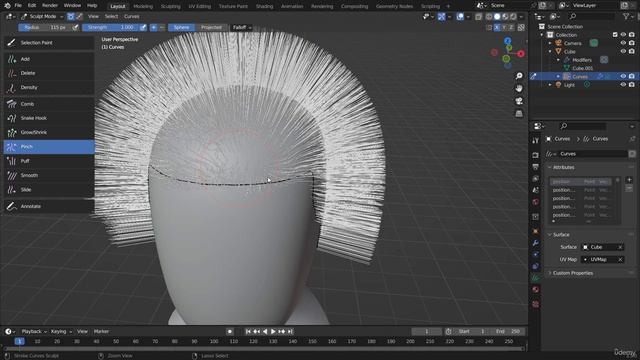
Task: Jump to the end frame button
Action: click(x=290, y=332)
